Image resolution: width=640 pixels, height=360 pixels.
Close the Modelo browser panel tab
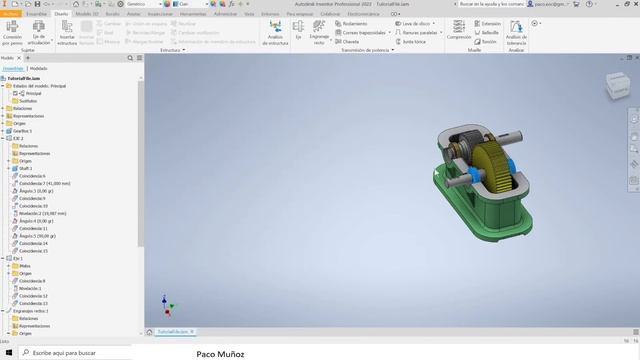click(x=19, y=58)
